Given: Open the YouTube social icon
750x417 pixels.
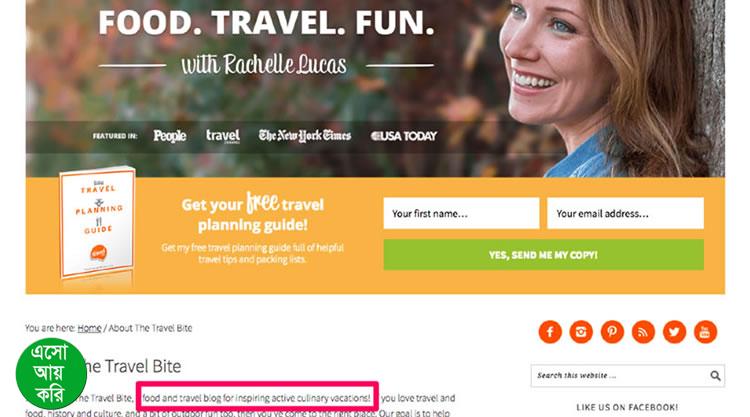Looking at the screenshot, I should click(705, 332).
